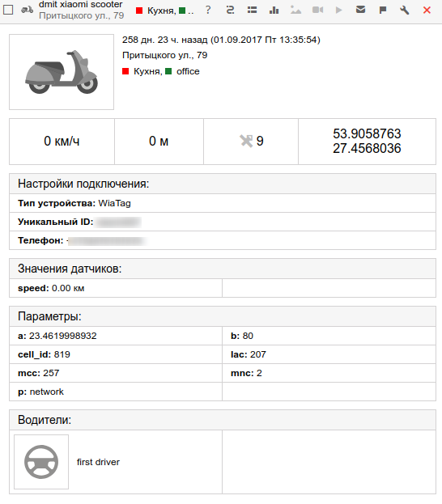Tick the checkbox beside dmit xiaomi scooter
442x504 pixels.
coord(8,10)
